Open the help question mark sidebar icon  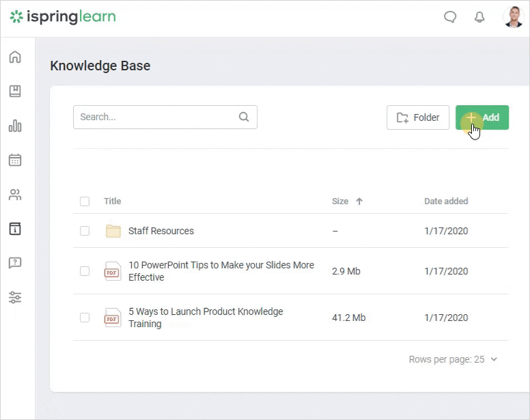[x=15, y=263]
